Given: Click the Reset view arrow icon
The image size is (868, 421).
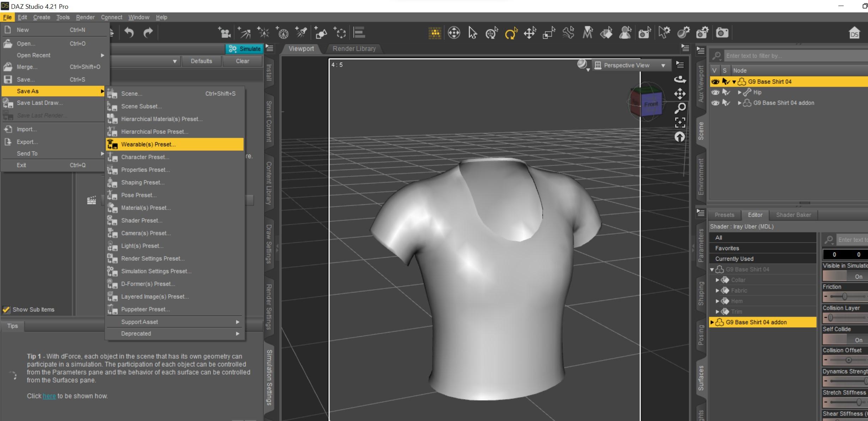Looking at the screenshot, I should (x=680, y=137).
